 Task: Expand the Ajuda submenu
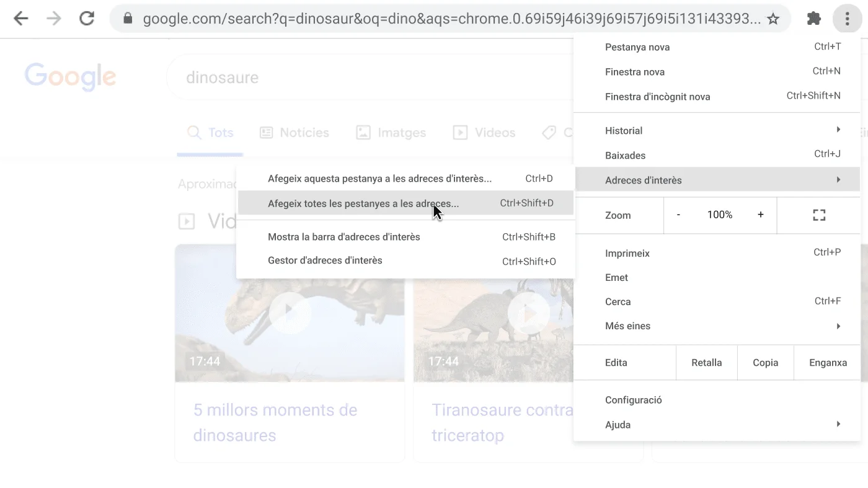(618, 424)
